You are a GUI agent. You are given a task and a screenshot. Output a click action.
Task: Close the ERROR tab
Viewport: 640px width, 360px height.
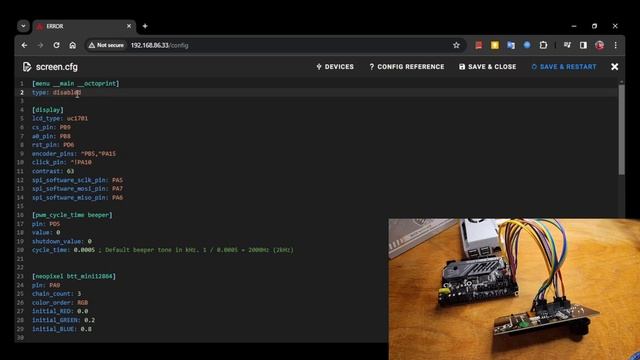pos(129,26)
